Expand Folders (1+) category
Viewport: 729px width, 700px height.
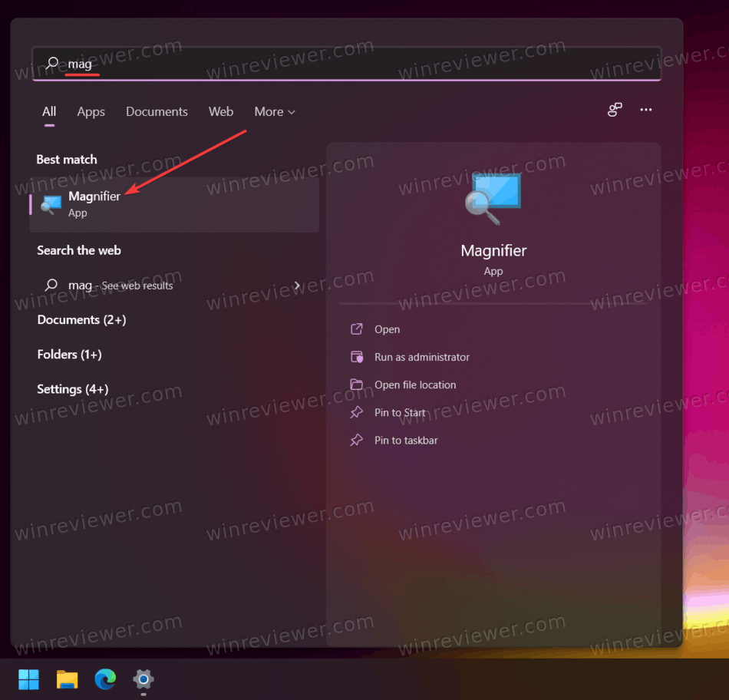tap(69, 355)
